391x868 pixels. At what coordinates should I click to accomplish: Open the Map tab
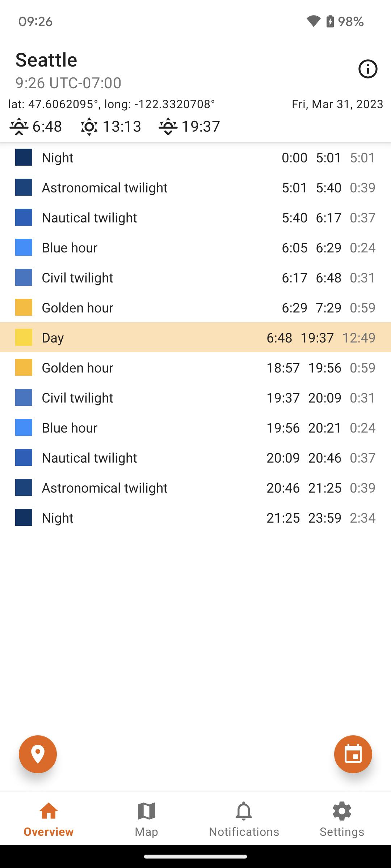pos(146,819)
